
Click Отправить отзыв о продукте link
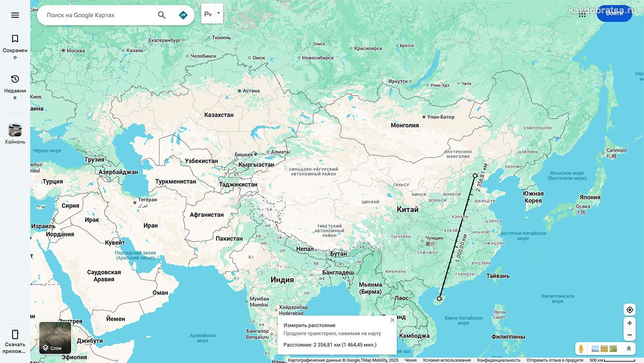(555, 360)
